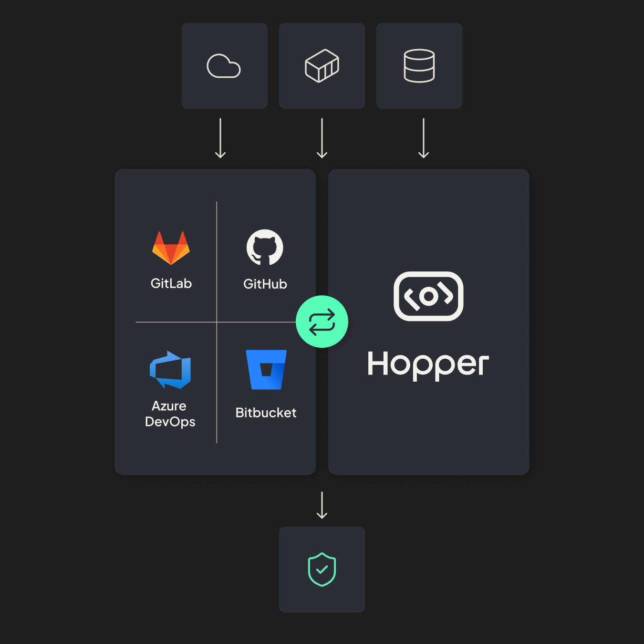
Task: Select the Azure DevOps logo
Action: click(x=170, y=370)
